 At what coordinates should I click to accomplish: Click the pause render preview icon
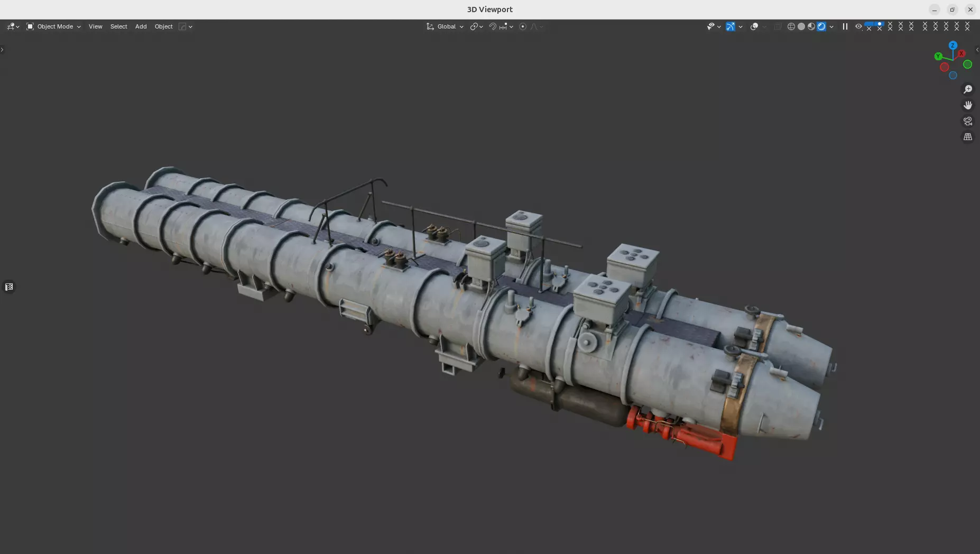click(x=845, y=26)
